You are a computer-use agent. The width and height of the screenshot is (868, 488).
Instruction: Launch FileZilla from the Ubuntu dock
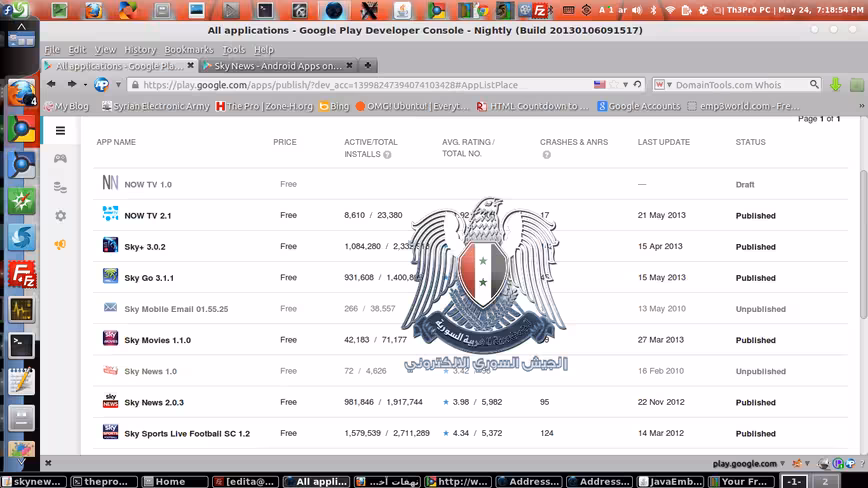coord(21,274)
